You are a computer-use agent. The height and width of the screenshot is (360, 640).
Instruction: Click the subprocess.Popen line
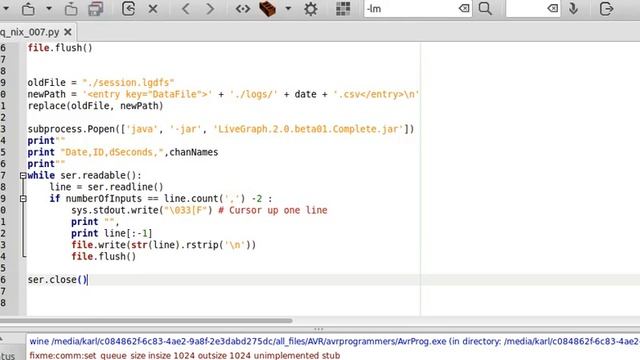coord(221,129)
